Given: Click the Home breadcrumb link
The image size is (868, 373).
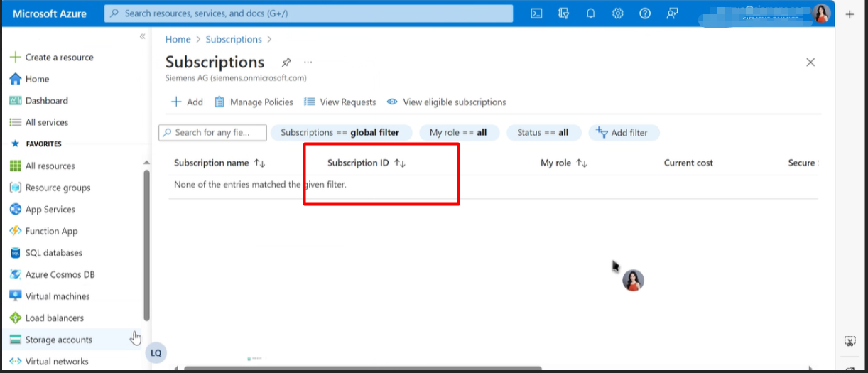Looking at the screenshot, I should (x=178, y=40).
